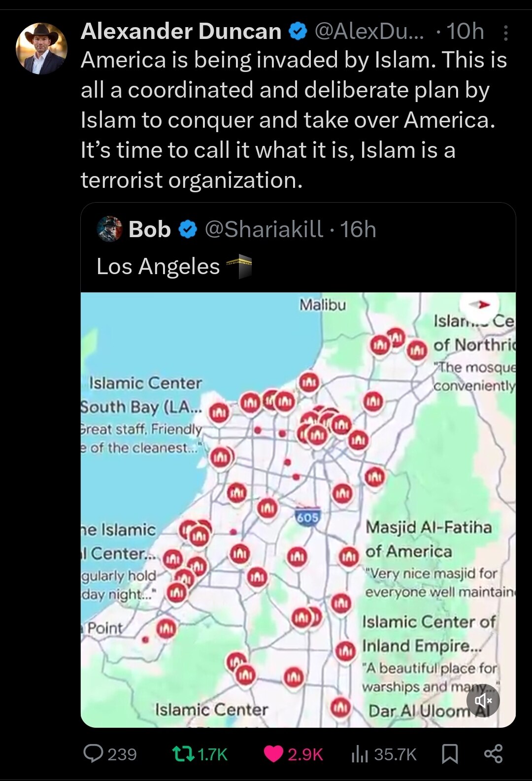Open the reply comments icon
532x781 pixels.
coord(93,753)
